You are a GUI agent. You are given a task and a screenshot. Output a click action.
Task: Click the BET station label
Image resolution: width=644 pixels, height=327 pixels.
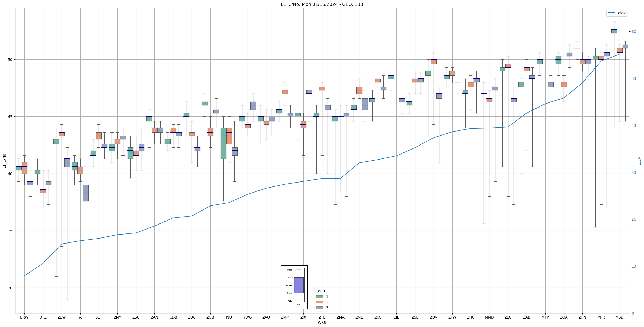point(99,317)
